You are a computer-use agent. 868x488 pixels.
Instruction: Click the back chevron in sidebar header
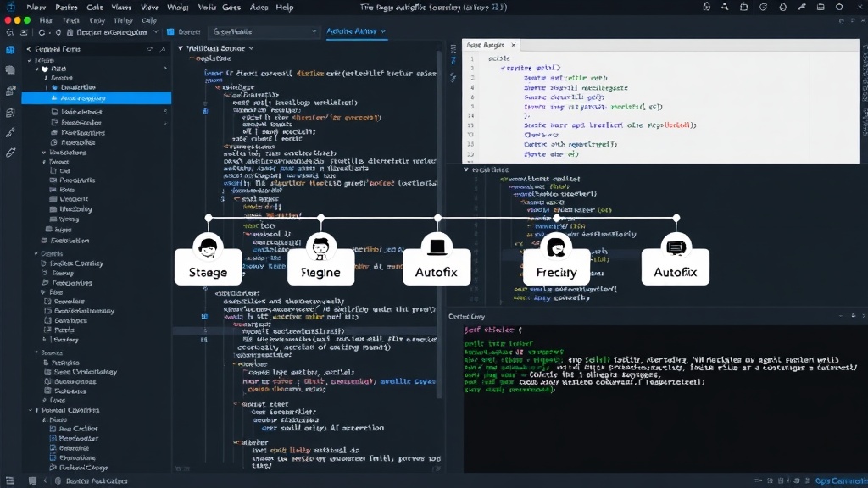pyautogui.click(x=29, y=49)
